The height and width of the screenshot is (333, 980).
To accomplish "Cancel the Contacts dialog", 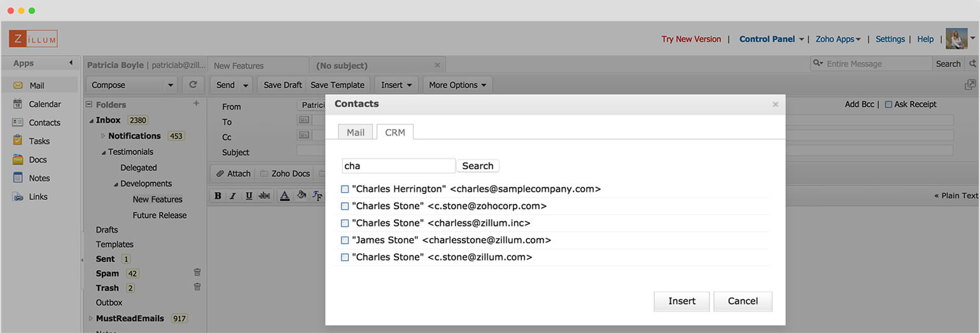I will coord(743,301).
